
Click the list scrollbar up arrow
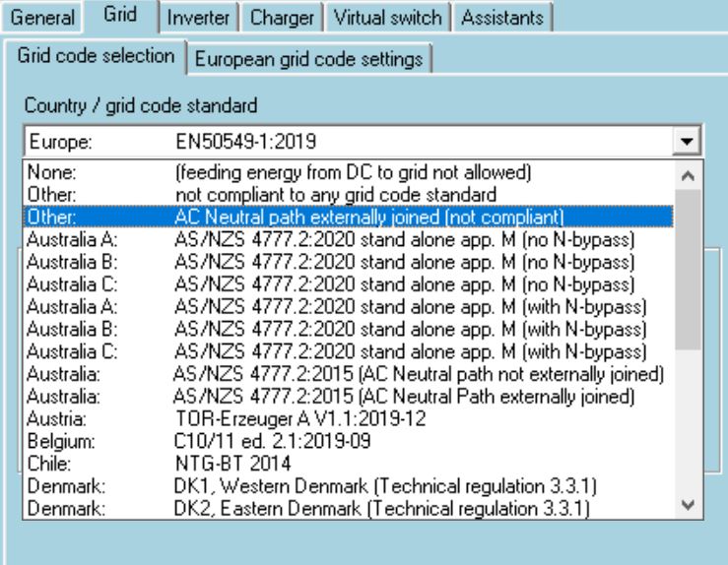point(688,175)
